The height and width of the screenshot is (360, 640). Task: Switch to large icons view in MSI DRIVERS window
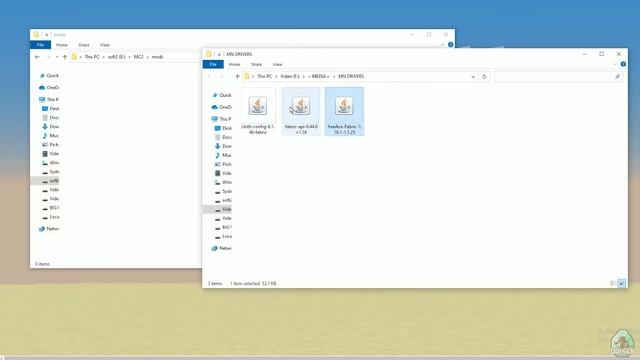pos(622,283)
